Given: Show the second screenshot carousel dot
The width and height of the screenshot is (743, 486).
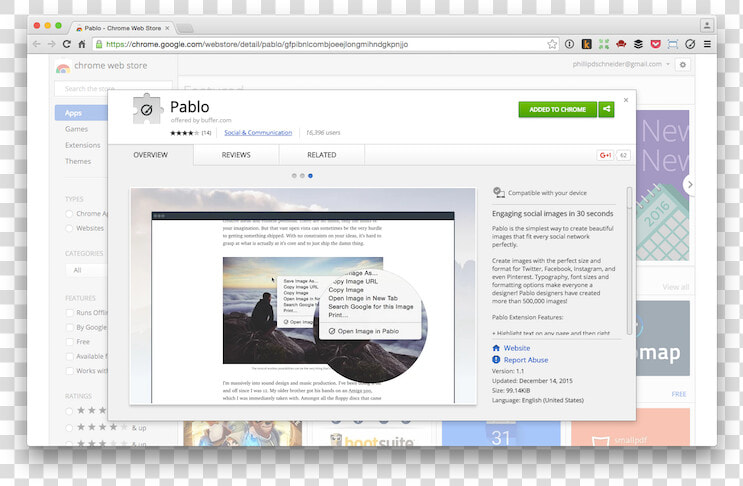Looking at the screenshot, I should click(x=302, y=176).
